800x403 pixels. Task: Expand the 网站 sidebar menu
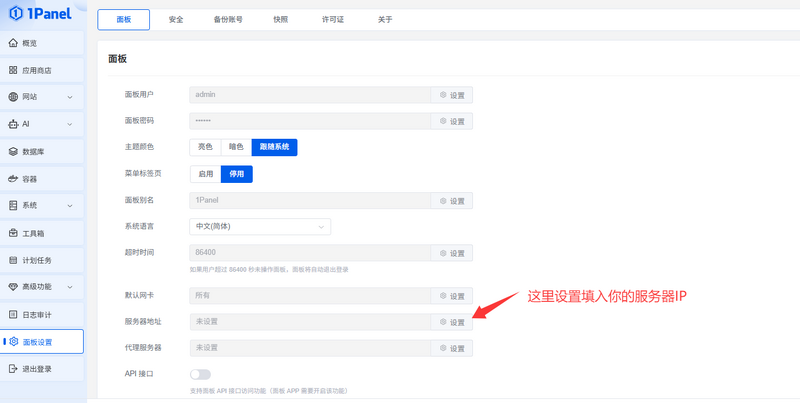[69, 98]
